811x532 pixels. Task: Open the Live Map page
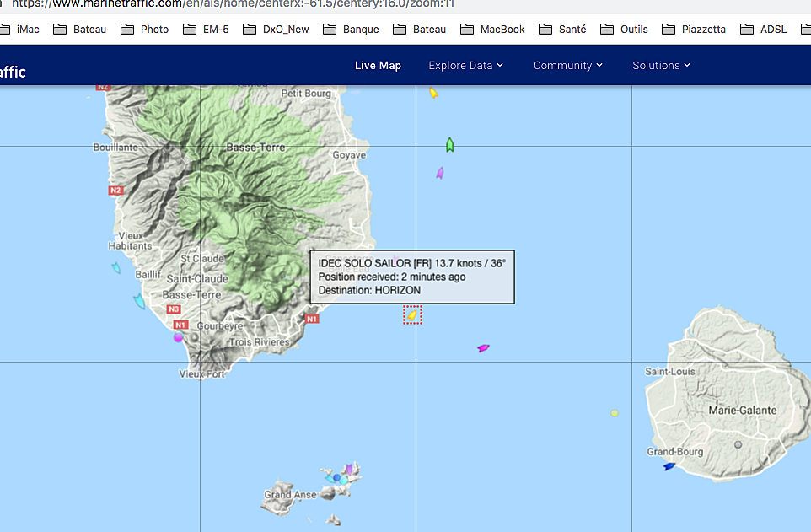378,65
